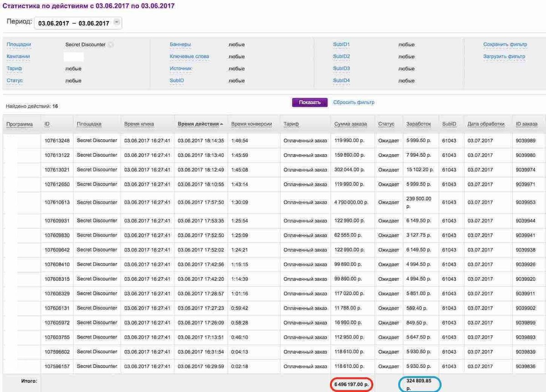The image size is (546, 392).
Task: Select the ID cell 107606131
Action: pos(57,308)
